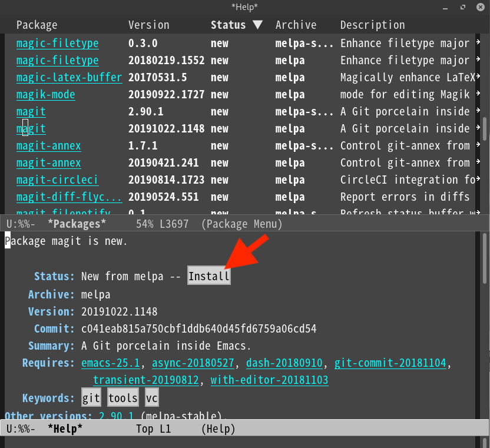Follow the git-commit-20181104 requirement link
The image size is (490, 448).
(390, 363)
